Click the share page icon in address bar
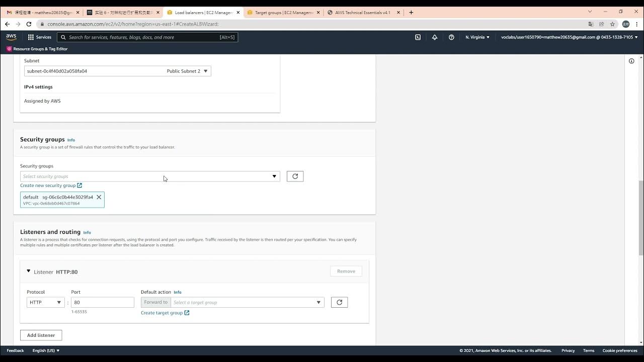Viewport: 644px width, 362px height. click(601, 24)
